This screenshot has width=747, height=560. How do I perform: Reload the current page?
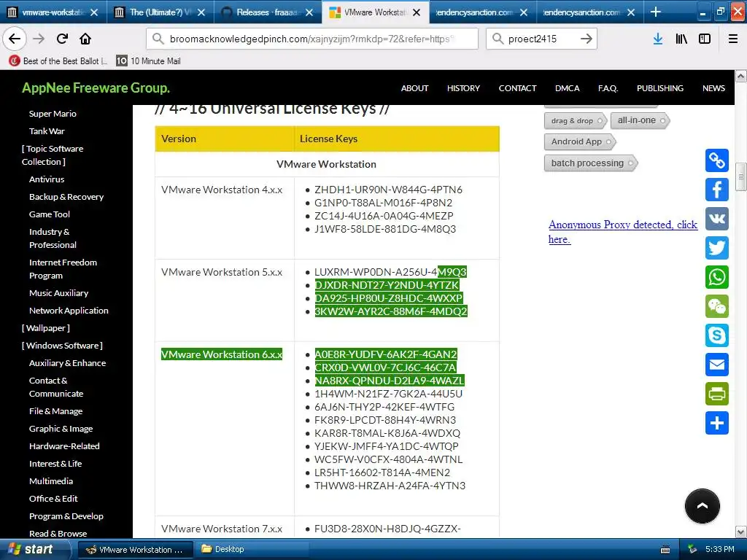[62, 39]
